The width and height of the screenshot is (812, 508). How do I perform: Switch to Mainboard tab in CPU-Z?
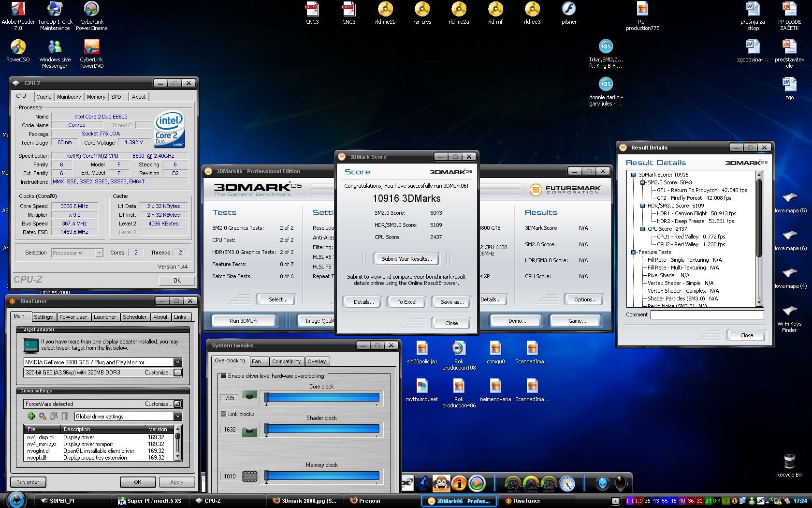(69, 97)
